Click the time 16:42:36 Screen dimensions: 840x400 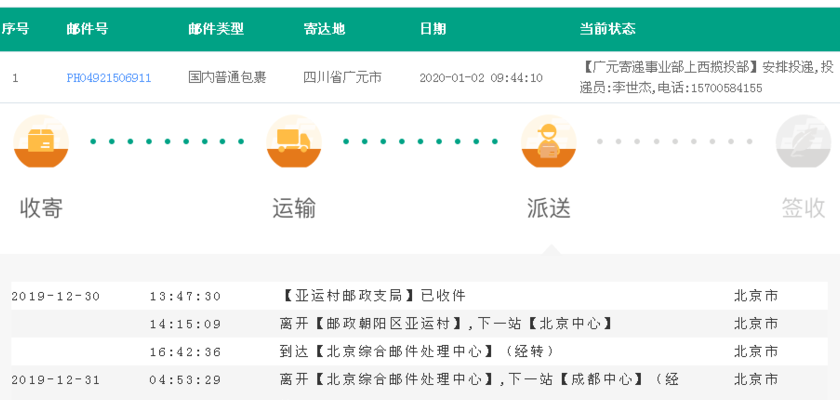click(x=185, y=352)
